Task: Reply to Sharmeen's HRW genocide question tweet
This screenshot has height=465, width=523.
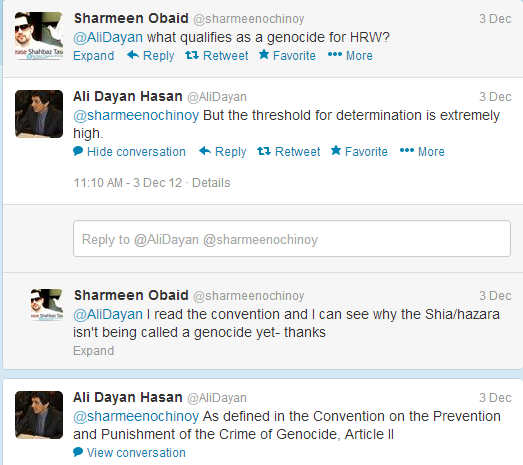Action: [150, 56]
